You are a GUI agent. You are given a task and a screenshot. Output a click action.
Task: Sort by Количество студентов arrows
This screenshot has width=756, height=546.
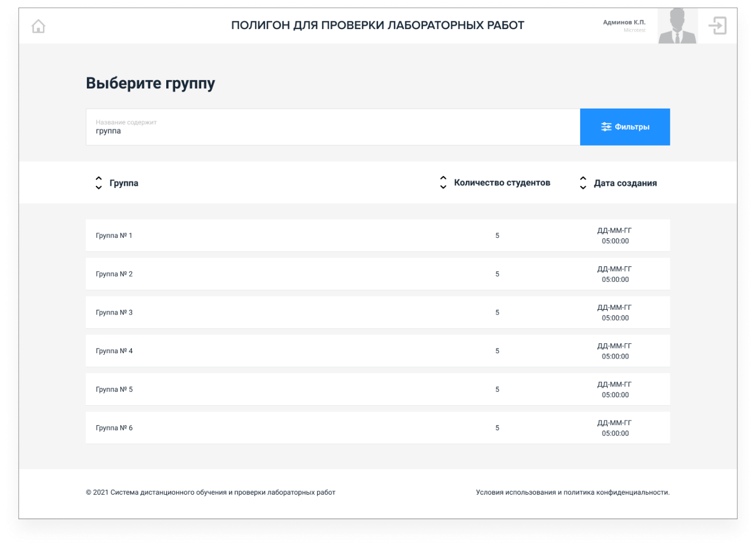coord(443,183)
